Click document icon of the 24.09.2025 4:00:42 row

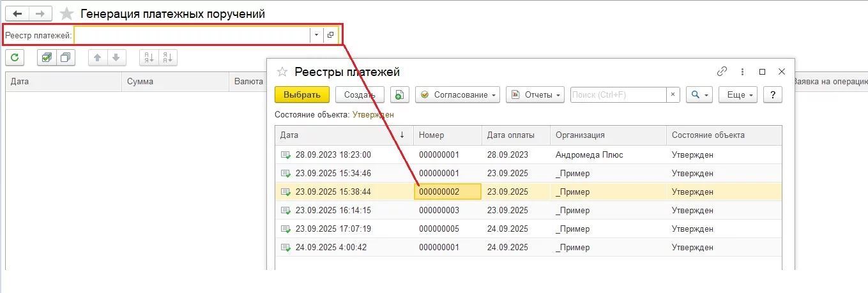point(286,247)
